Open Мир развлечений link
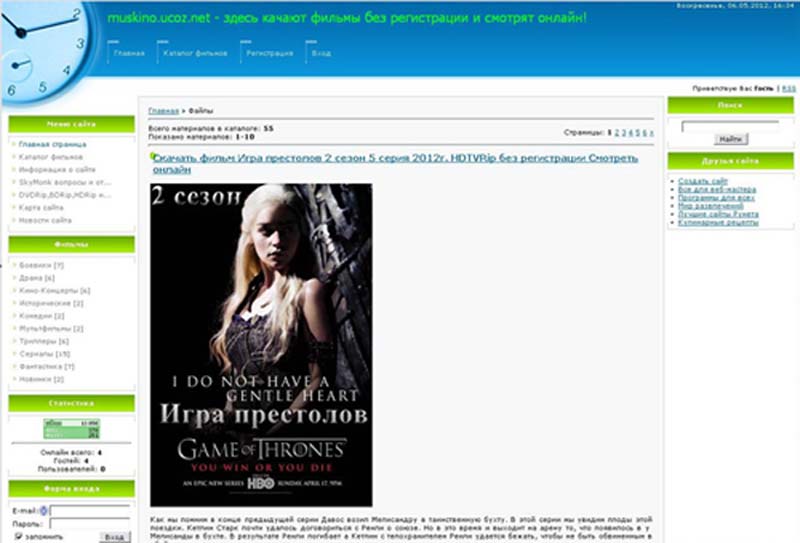The width and height of the screenshot is (800, 543). [710, 206]
